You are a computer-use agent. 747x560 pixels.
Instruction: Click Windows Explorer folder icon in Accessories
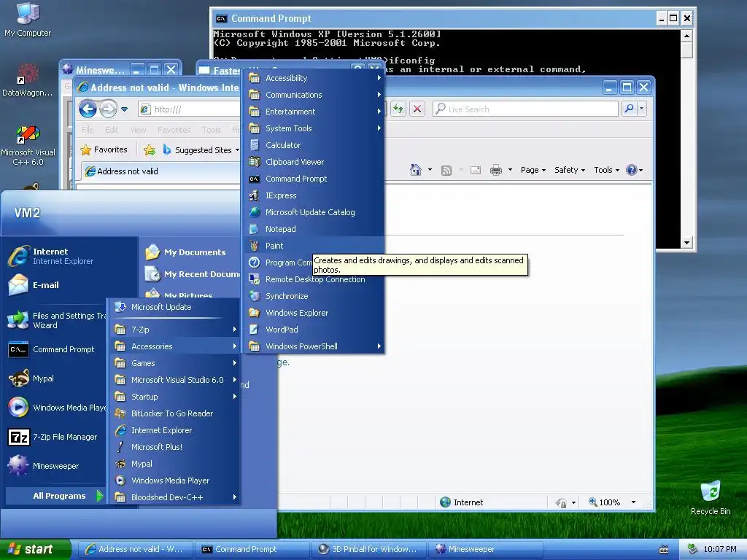point(255,313)
